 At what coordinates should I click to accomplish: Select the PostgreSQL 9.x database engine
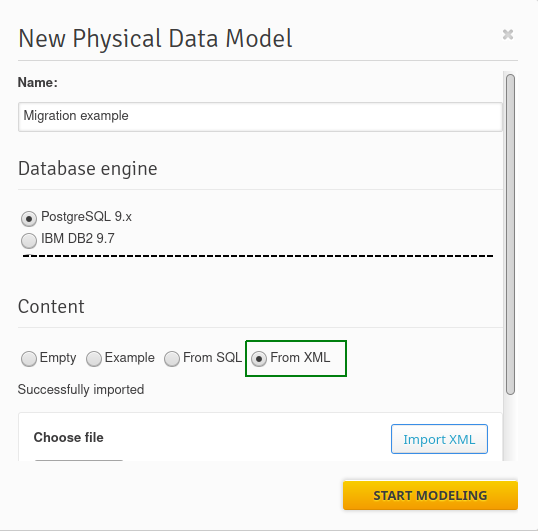29,219
